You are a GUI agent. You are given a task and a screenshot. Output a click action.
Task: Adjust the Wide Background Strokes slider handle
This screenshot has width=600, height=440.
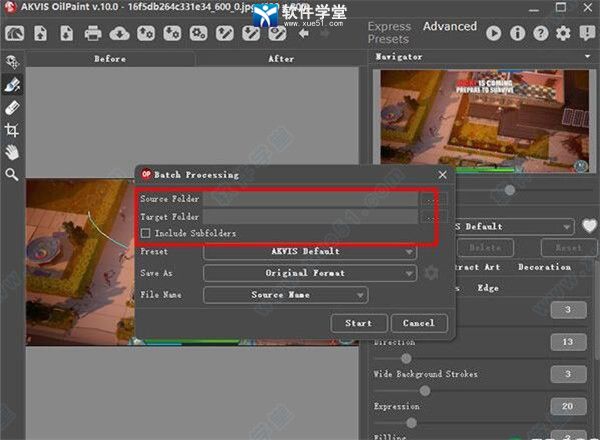tap(425, 391)
